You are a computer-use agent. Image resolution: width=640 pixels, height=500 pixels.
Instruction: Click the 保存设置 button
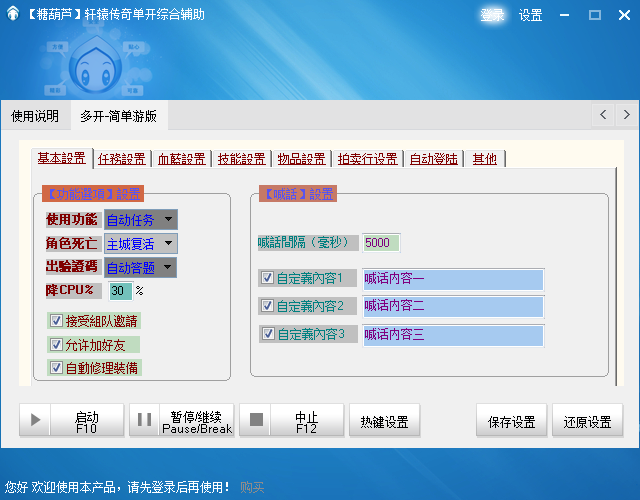coord(511,422)
